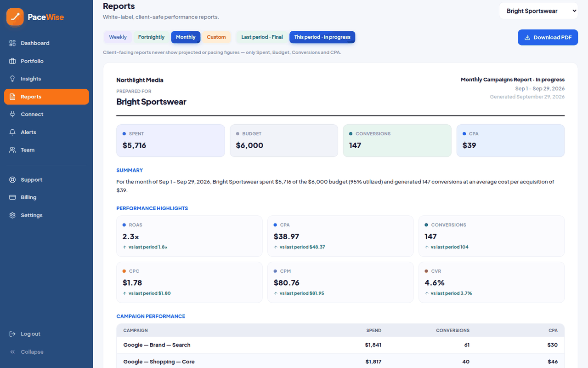Click the Spent $5,716 summary card
Image resolution: width=588 pixels, height=368 pixels.
[x=170, y=141]
